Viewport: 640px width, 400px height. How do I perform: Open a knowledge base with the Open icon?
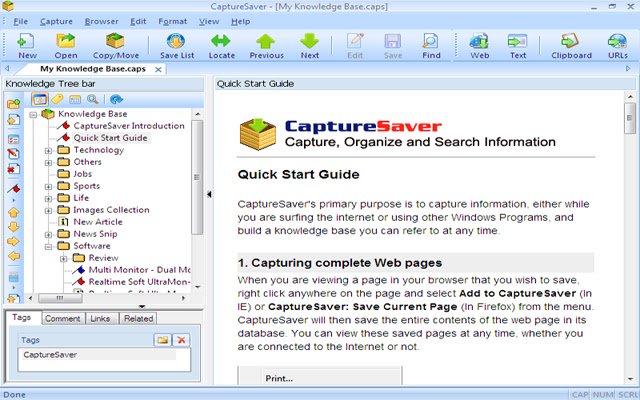tap(66, 41)
